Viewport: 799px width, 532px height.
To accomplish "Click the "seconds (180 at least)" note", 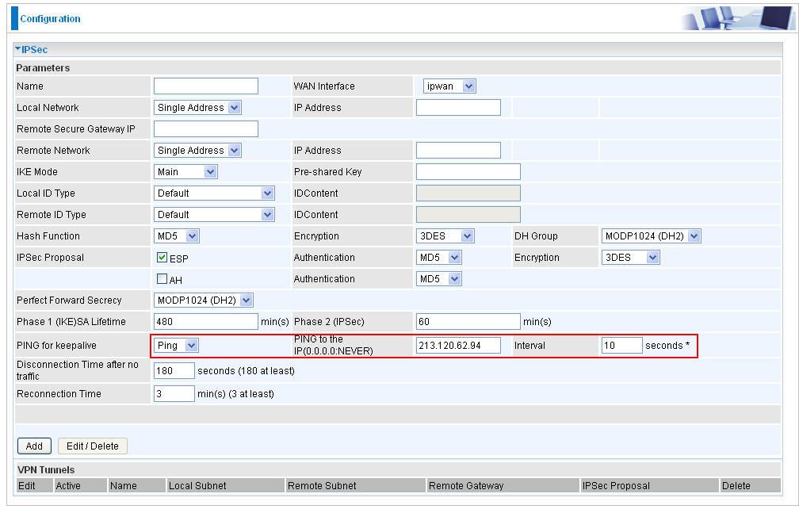I will tap(246, 370).
